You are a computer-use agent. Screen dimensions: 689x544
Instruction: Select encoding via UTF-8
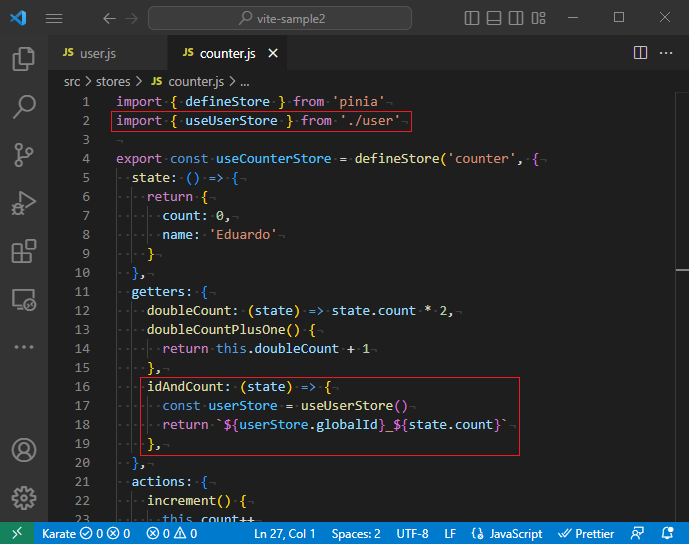pos(412,533)
